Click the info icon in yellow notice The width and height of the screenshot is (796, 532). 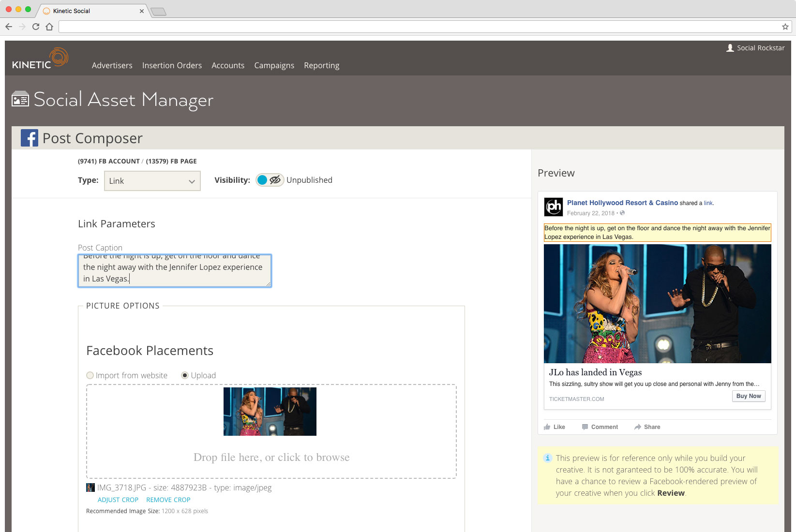coord(548,458)
